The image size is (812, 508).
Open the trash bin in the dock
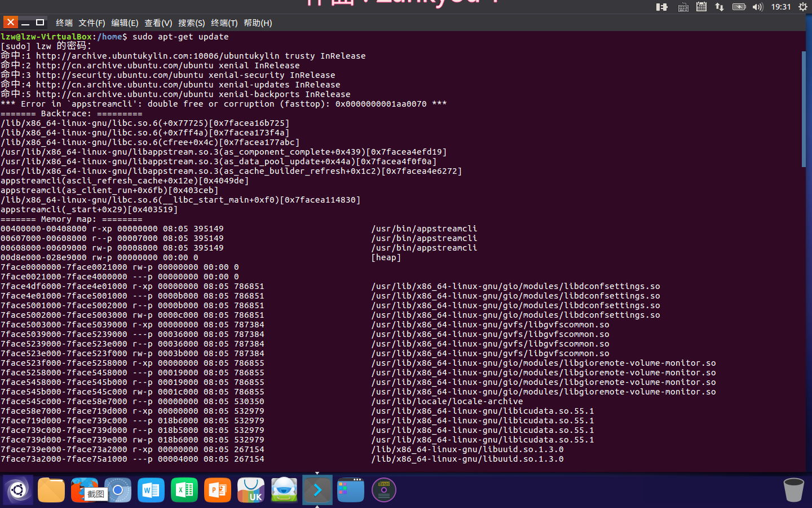(x=794, y=490)
